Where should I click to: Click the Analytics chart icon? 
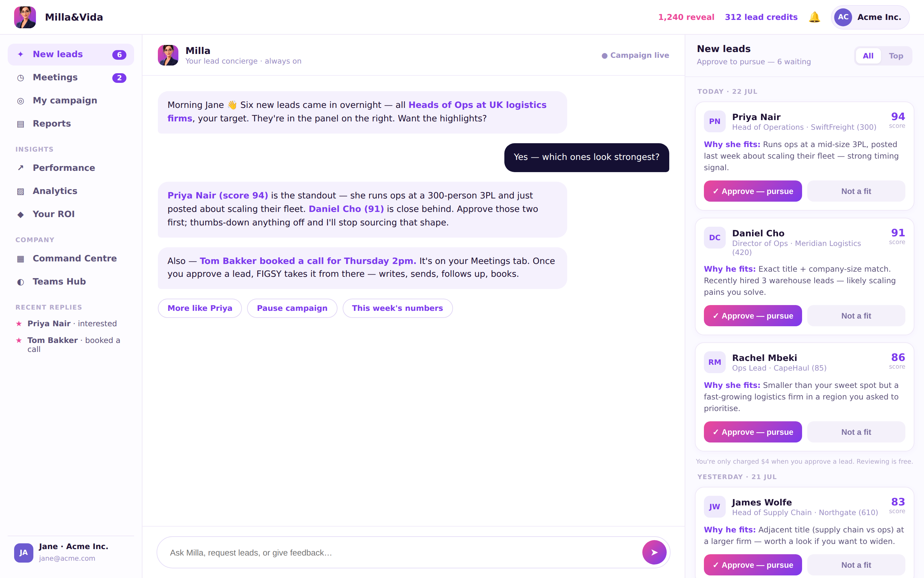(21, 191)
